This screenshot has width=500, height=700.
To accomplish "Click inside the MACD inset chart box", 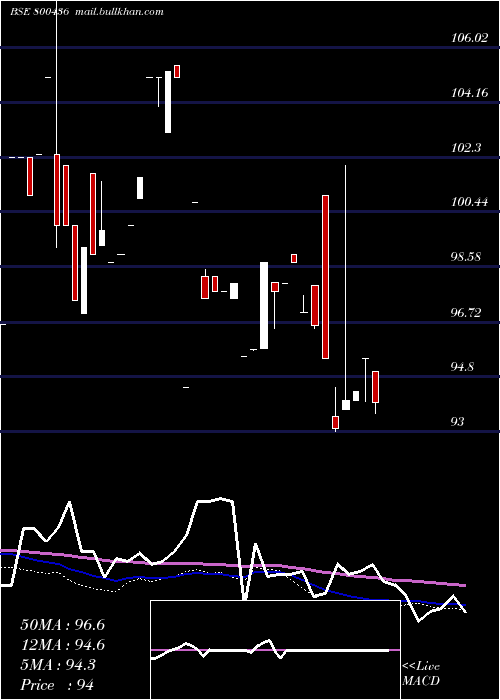I will tap(275, 650).
